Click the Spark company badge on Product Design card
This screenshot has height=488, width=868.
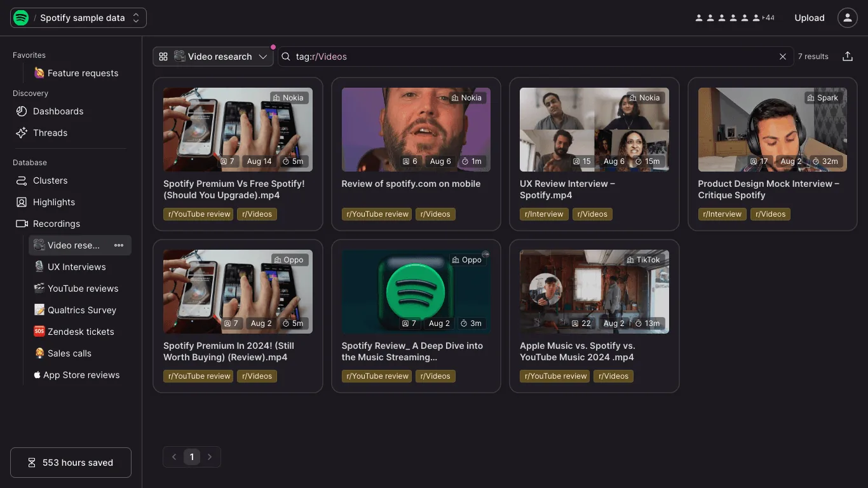(x=822, y=98)
